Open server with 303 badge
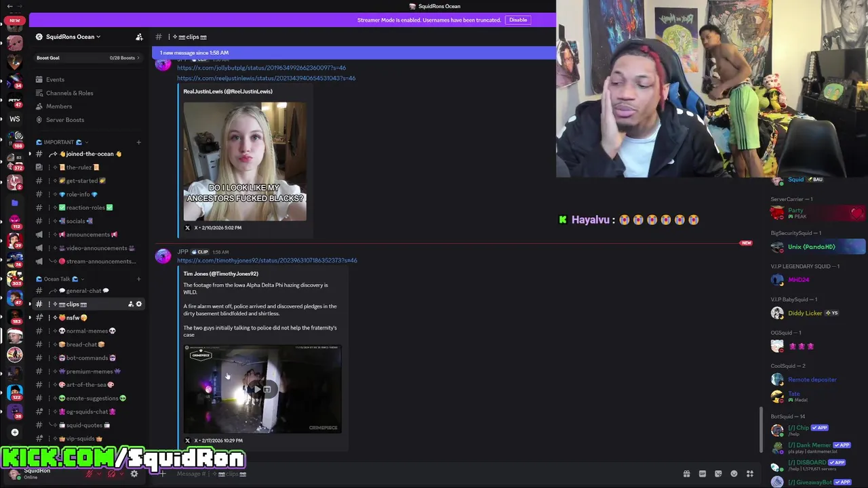Image resolution: width=868 pixels, height=488 pixels. pos(15,279)
